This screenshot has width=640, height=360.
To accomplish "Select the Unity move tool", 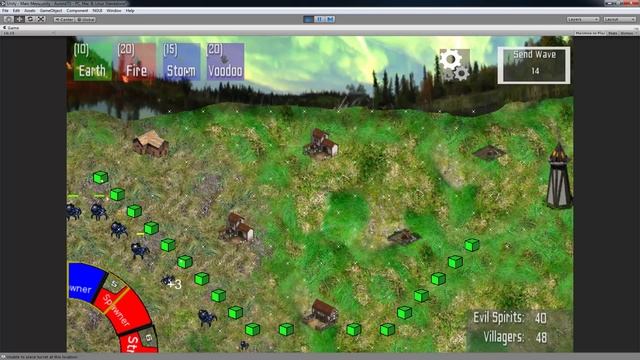I will [x=19, y=19].
